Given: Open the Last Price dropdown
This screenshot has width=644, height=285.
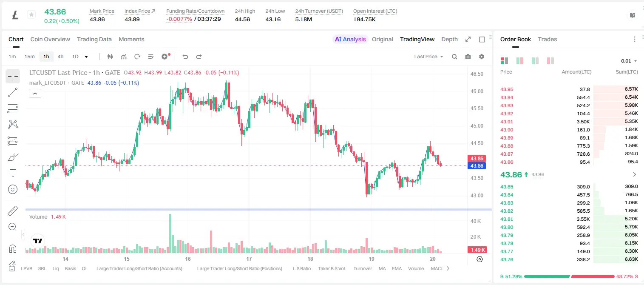Looking at the screenshot, I should pos(428,57).
